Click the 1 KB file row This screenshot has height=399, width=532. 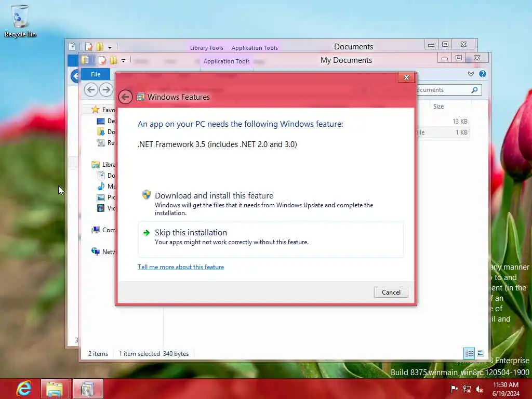pyautogui.click(x=443, y=132)
